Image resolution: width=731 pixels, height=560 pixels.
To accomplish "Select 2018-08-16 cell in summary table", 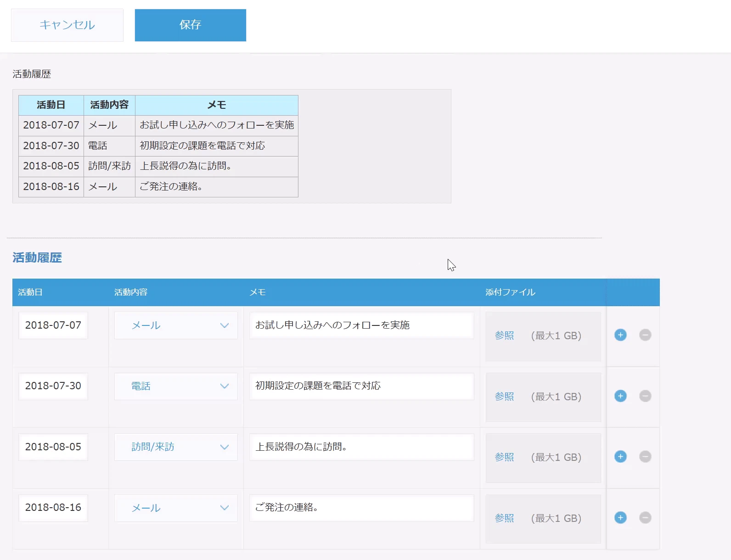I will tap(51, 187).
